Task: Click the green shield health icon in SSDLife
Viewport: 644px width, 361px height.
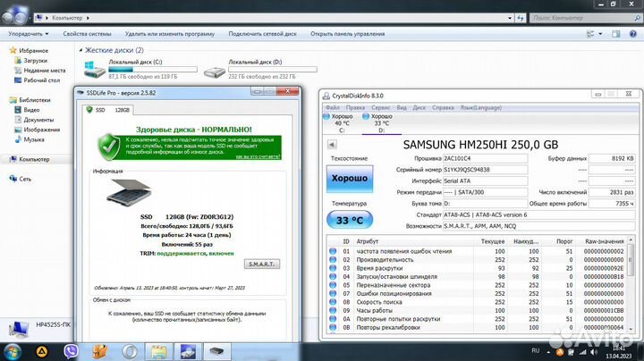Action: coord(109,147)
